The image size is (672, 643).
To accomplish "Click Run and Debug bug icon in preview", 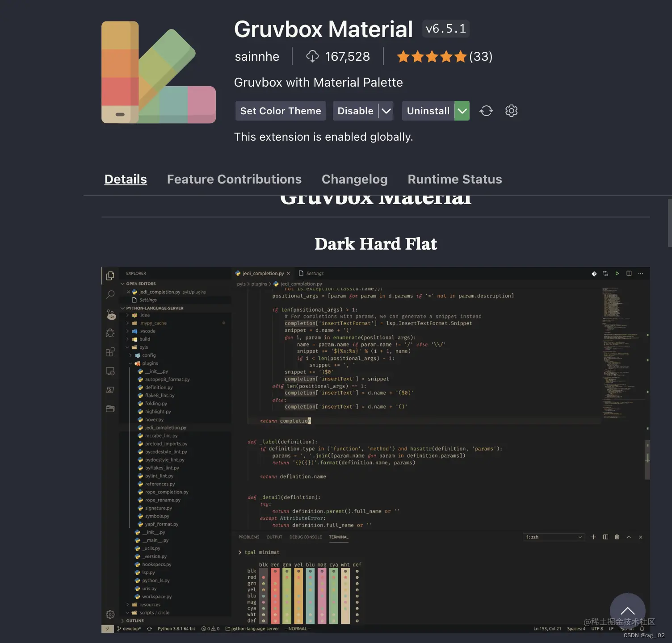I will [110, 333].
